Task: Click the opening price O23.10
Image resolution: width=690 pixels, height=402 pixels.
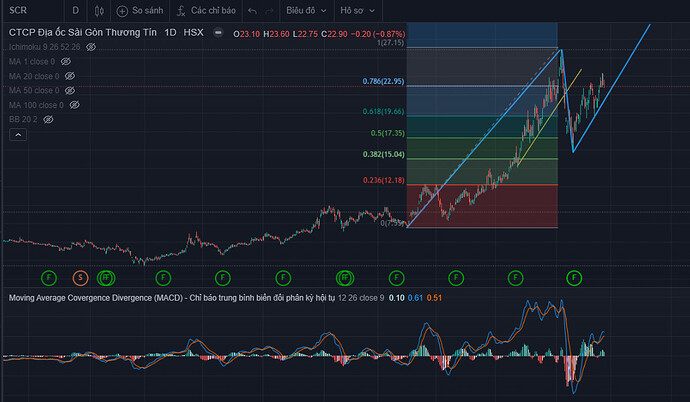Action: (x=247, y=34)
